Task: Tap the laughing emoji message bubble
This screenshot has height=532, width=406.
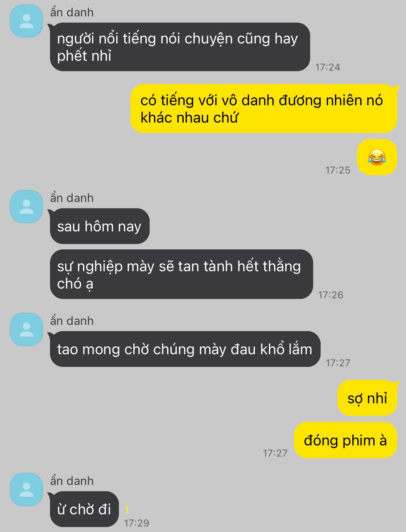Action: coord(377,157)
